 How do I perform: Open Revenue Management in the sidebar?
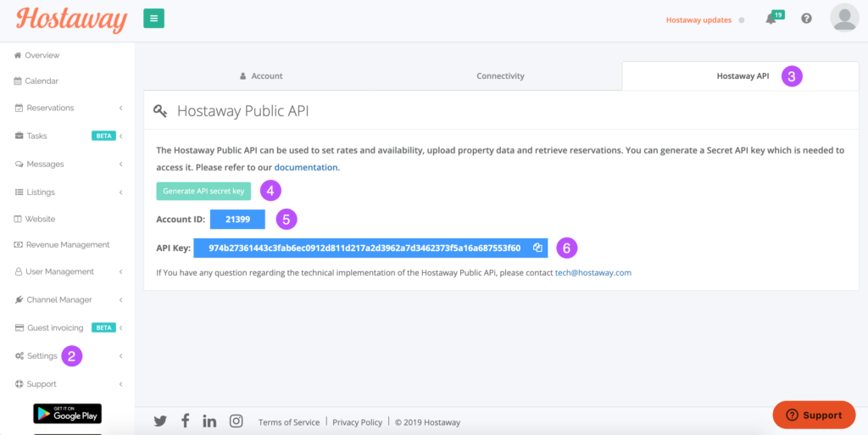pos(68,244)
